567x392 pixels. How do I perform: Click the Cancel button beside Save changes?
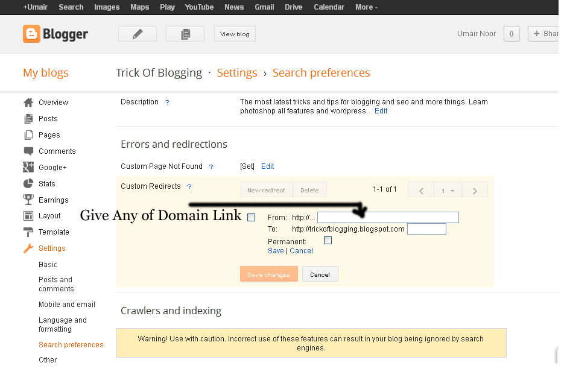(x=320, y=274)
